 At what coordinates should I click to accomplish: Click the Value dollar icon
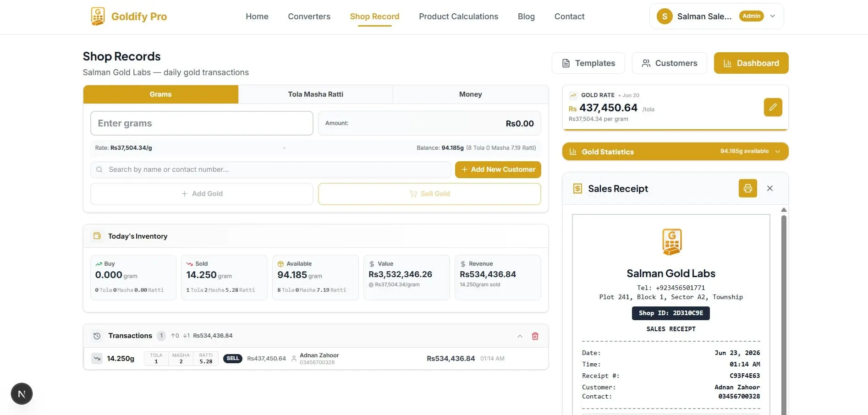(372, 264)
